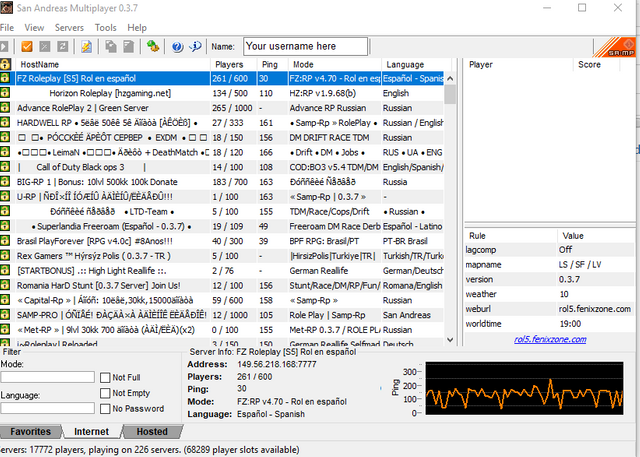Click the lock icon column header
This screenshot has height=457, width=640.
[x=5, y=64]
